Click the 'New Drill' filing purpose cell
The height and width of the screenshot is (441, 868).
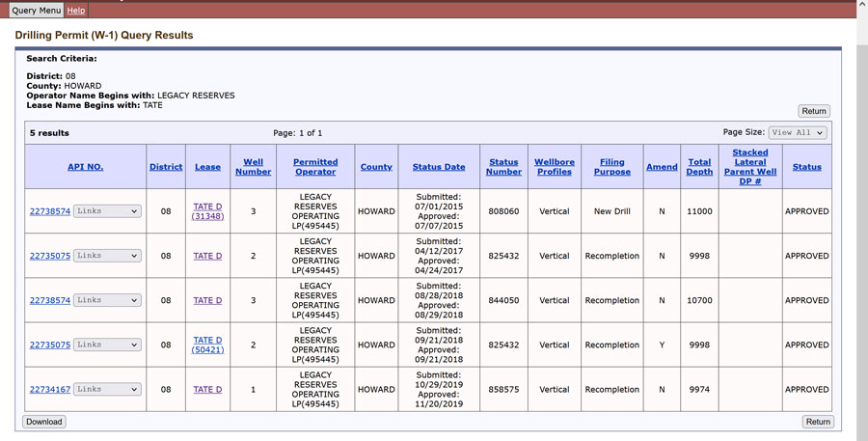tap(611, 211)
